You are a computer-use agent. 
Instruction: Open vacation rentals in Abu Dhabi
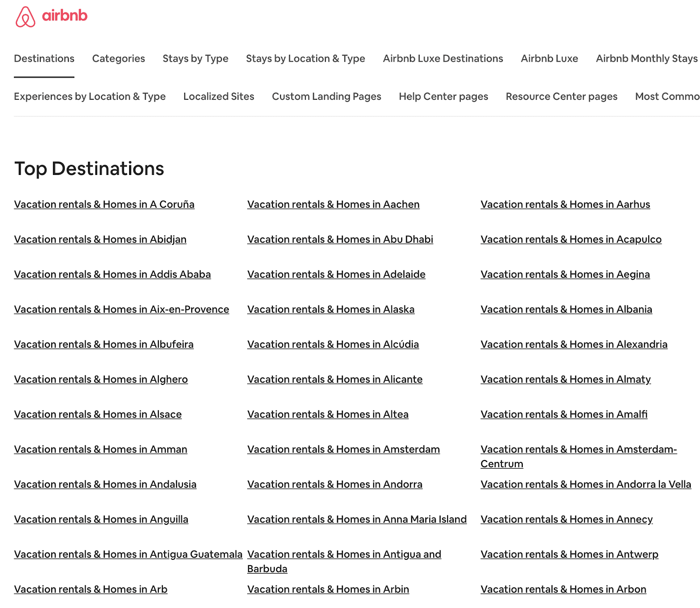click(340, 239)
